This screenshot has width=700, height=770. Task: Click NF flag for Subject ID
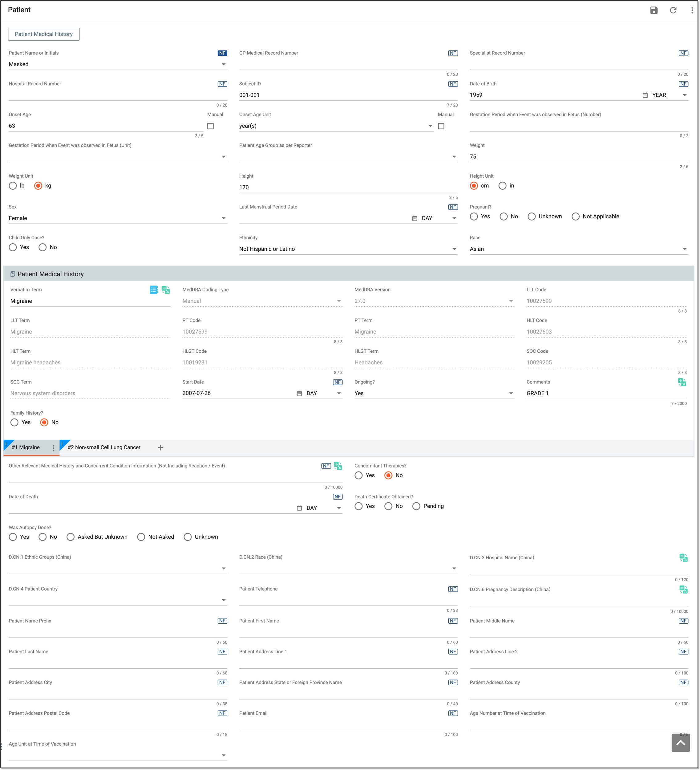[x=453, y=84]
